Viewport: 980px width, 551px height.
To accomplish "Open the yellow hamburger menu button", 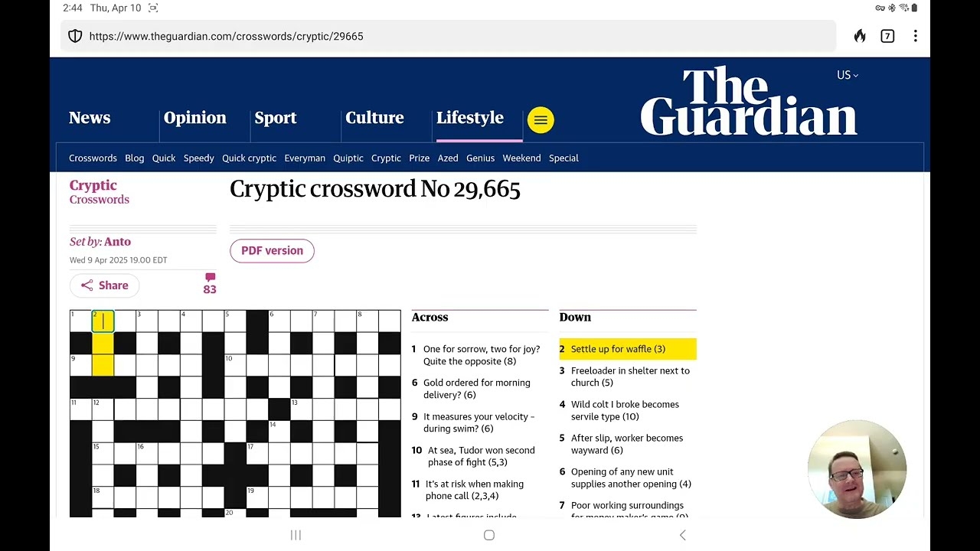I will 541,120.
